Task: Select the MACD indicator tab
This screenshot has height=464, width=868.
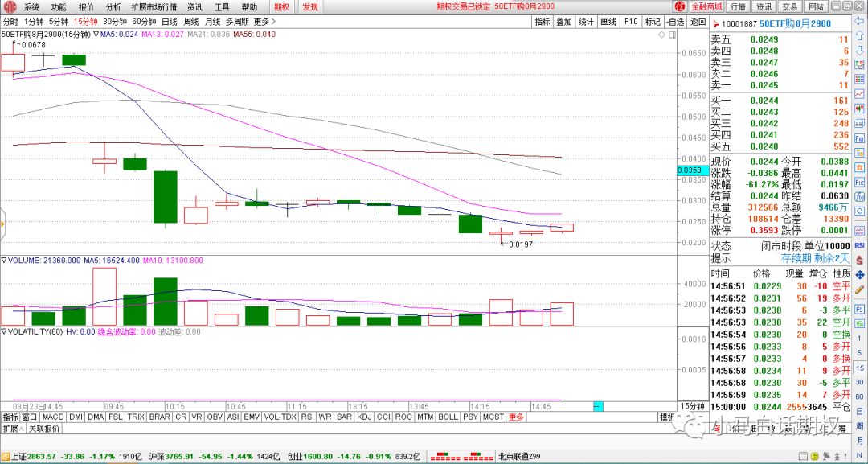Action: click(x=53, y=417)
